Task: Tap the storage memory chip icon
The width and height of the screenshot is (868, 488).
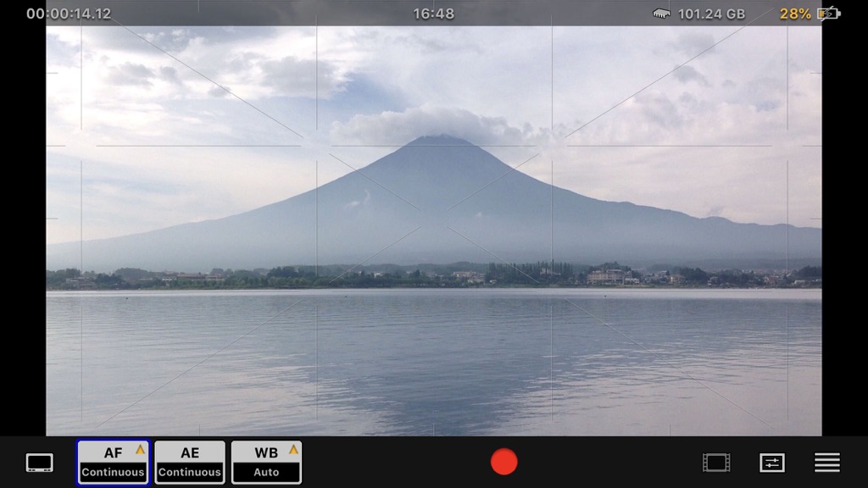Action: point(661,14)
